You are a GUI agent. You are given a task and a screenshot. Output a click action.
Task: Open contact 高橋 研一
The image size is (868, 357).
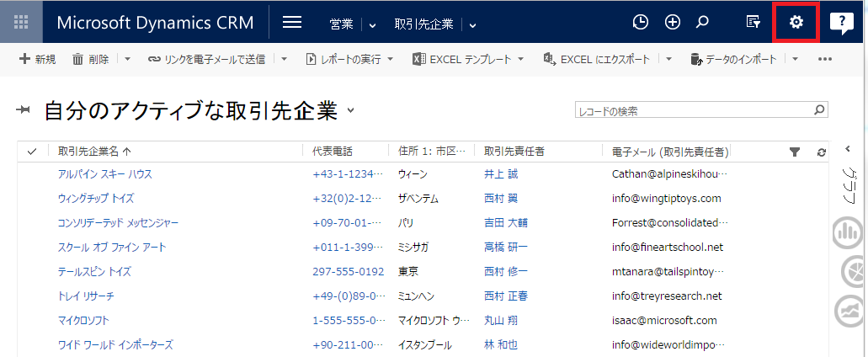(506, 247)
